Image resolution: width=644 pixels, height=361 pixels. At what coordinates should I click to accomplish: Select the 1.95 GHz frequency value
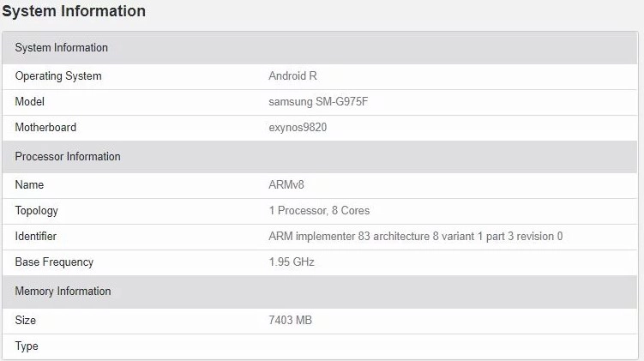[x=292, y=262]
